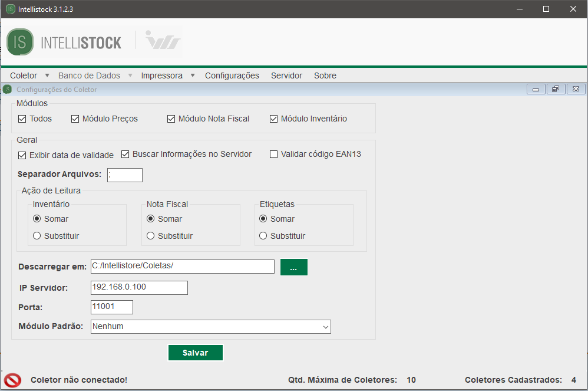Open the Impressora dropdown menu
The image size is (588, 391).
coord(161,75)
